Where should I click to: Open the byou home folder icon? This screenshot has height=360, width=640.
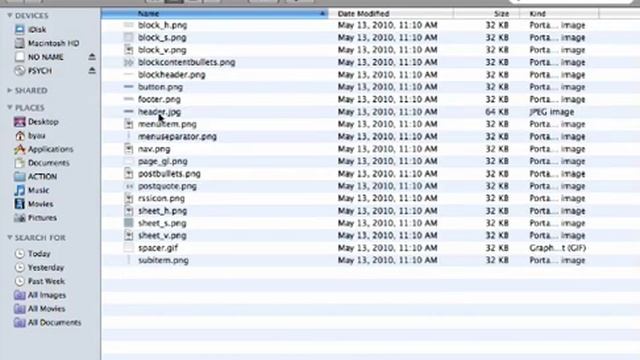coord(19,136)
